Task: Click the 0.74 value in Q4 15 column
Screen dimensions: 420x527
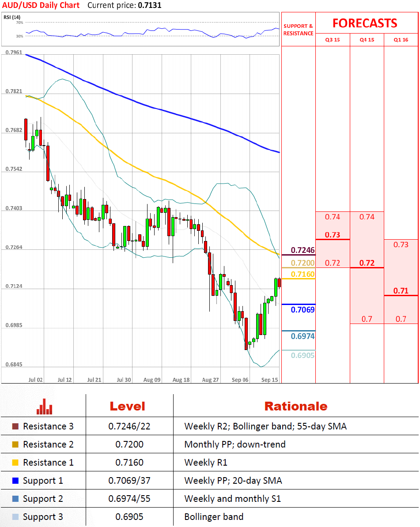Action: pyautogui.click(x=367, y=217)
